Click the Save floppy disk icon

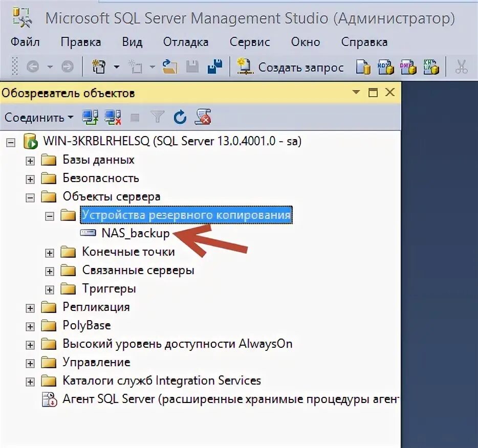[x=192, y=66]
